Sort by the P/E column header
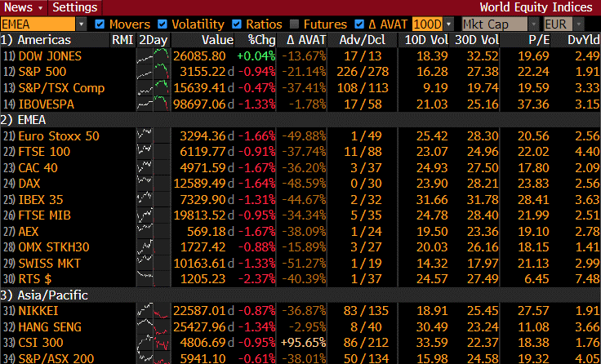 [539, 40]
